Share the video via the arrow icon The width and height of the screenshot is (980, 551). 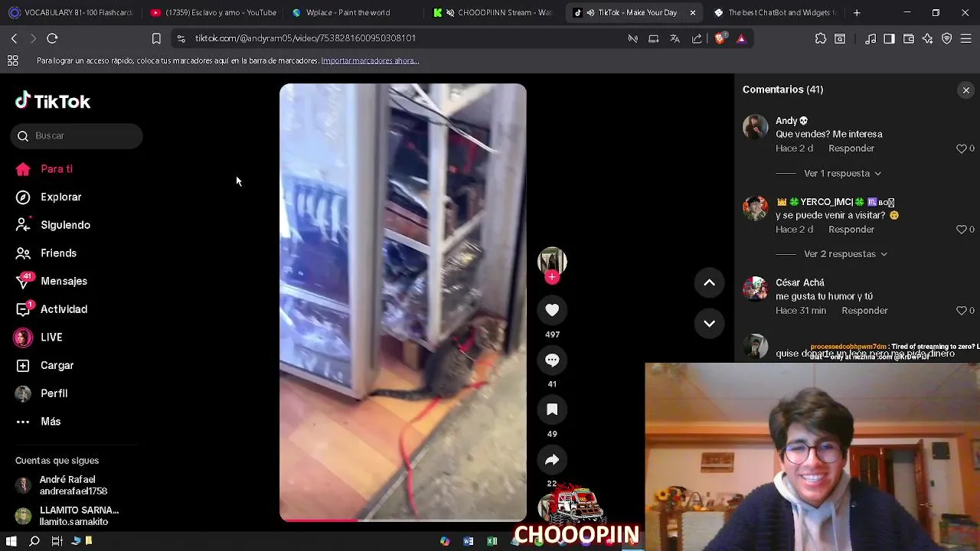[552, 459]
